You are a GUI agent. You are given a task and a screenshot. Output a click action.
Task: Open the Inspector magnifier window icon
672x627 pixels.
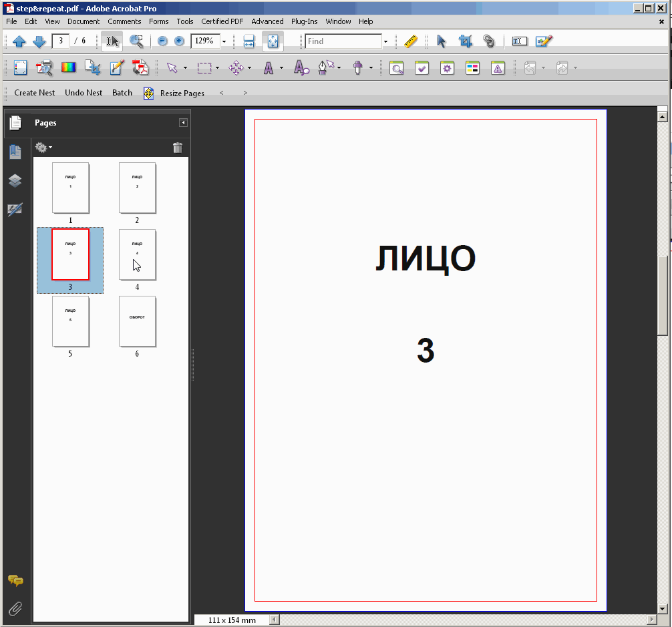click(397, 68)
